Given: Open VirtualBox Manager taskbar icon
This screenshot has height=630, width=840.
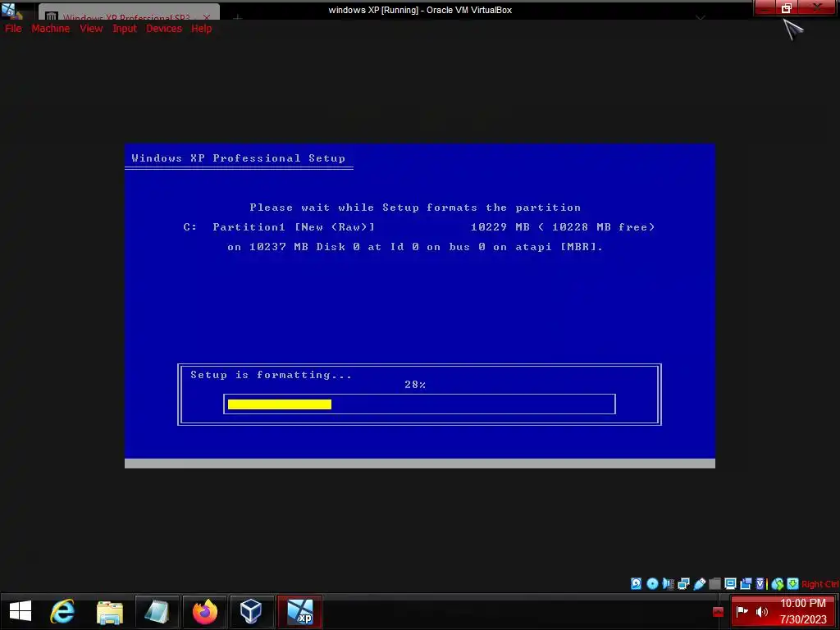Looking at the screenshot, I should (251, 611).
